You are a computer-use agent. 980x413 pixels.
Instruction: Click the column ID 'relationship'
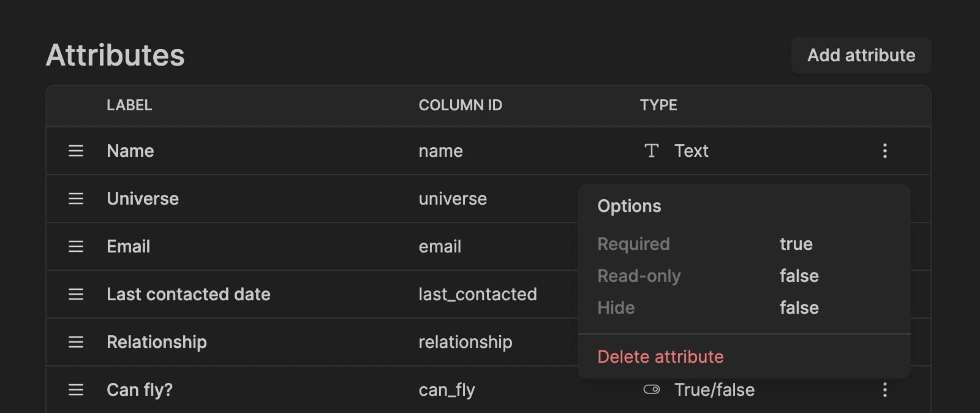point(466,342)
